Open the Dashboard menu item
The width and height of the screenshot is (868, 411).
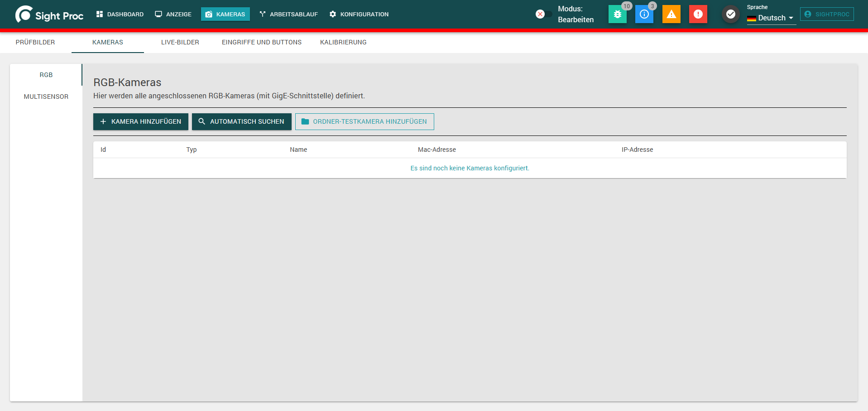pos(120,14)
